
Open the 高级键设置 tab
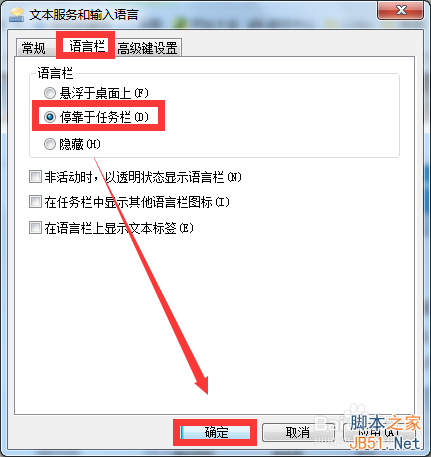147,48
